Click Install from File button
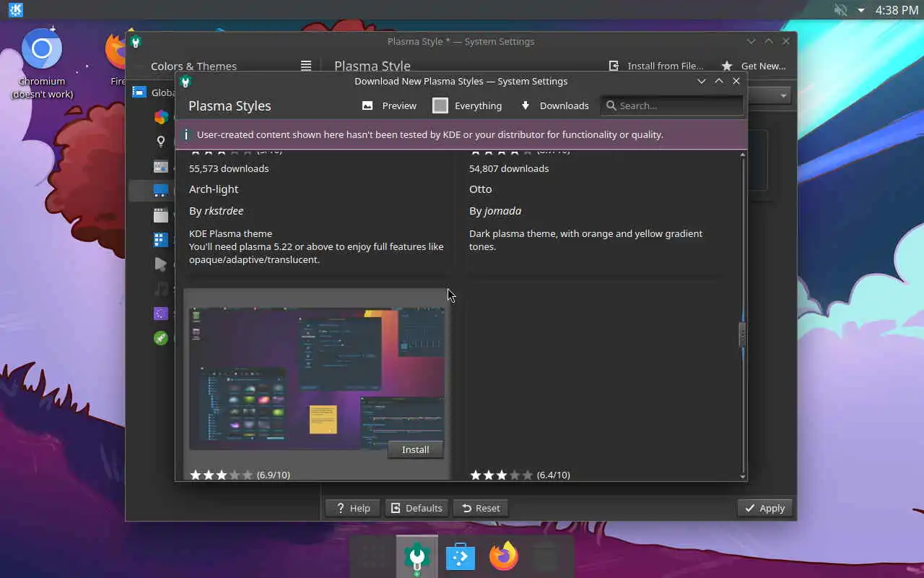924x578 pixels. click(x=656, y=66)
